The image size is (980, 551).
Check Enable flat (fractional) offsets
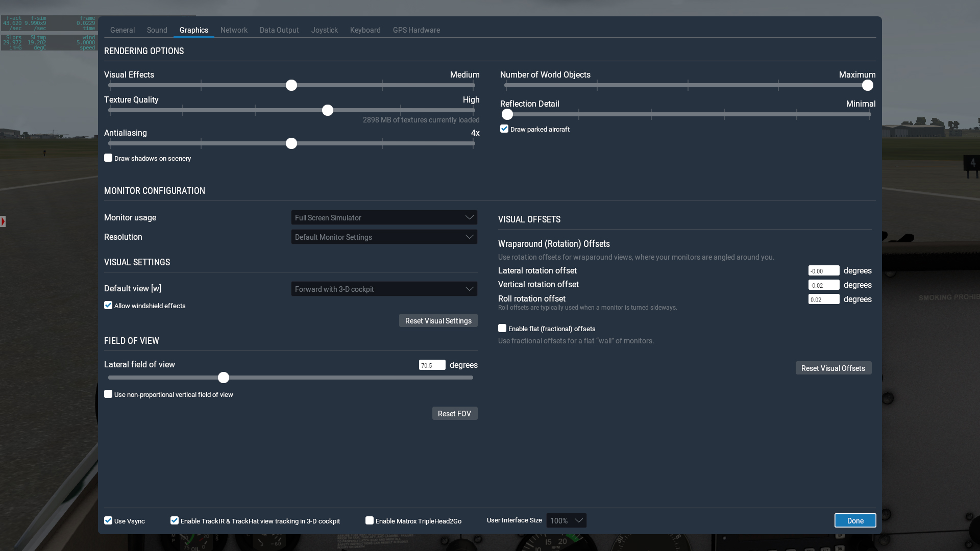[502, 329]
